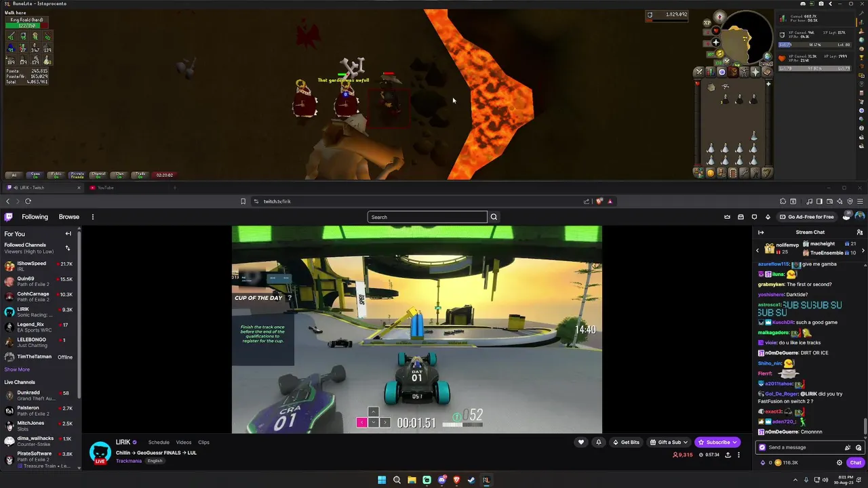The width and height of the screenshot is (868, 488).
Task: Bookmark this page in the browser
Action: point(243,201)
